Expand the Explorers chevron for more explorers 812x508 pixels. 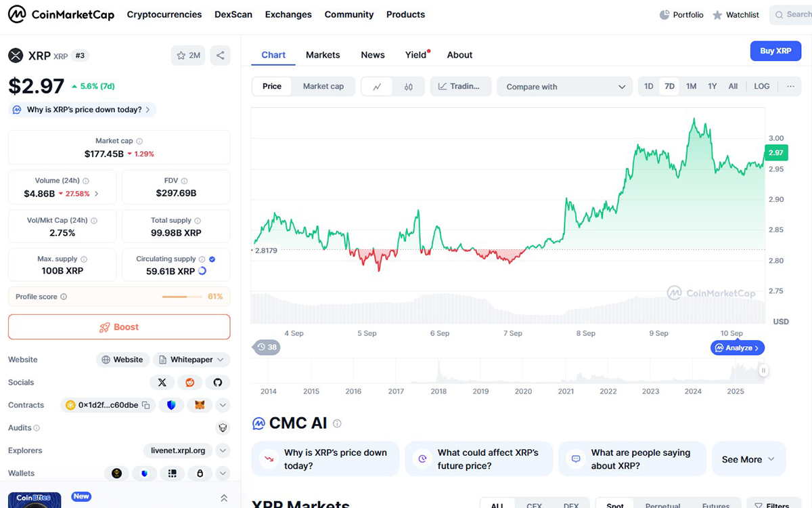[x=223, y=450]
